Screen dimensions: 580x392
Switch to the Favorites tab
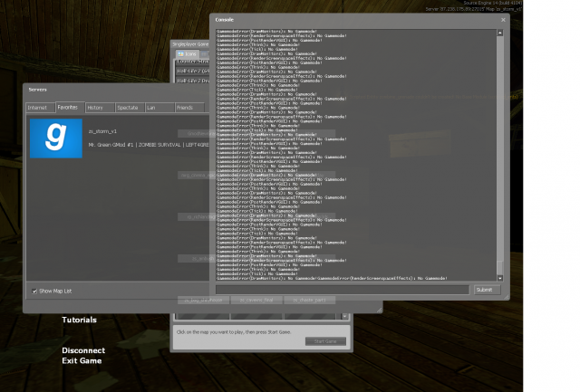tap(67, 107)
